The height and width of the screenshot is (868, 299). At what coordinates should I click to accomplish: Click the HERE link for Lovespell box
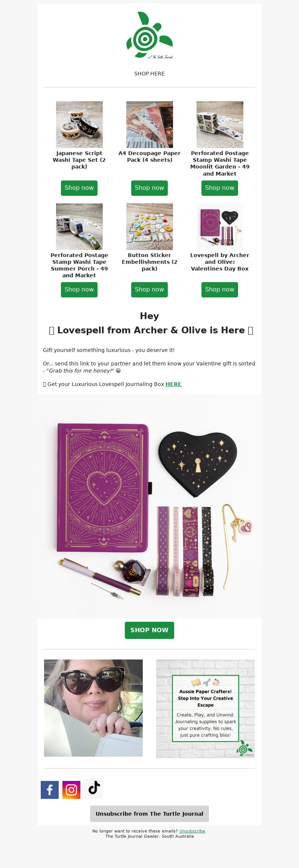coord(173,384)
